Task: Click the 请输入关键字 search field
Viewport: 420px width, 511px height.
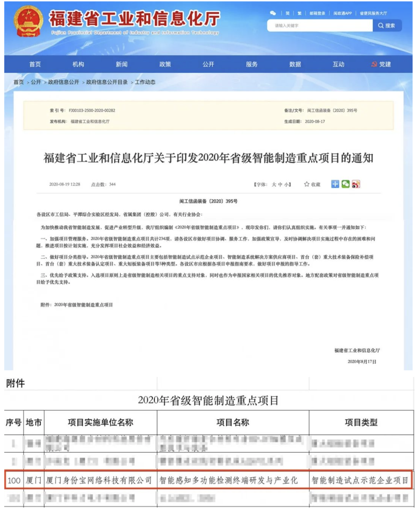Action: click(319, 26)
